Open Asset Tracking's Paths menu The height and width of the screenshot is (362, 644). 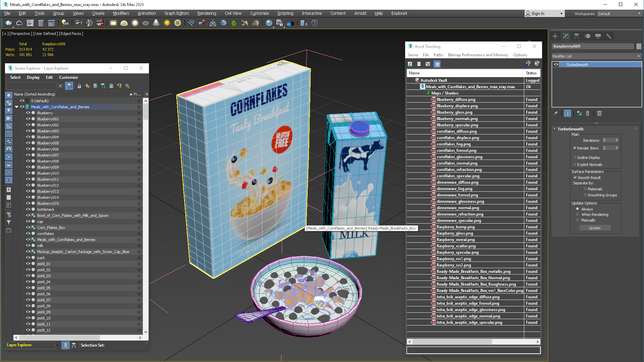[438, 55]
